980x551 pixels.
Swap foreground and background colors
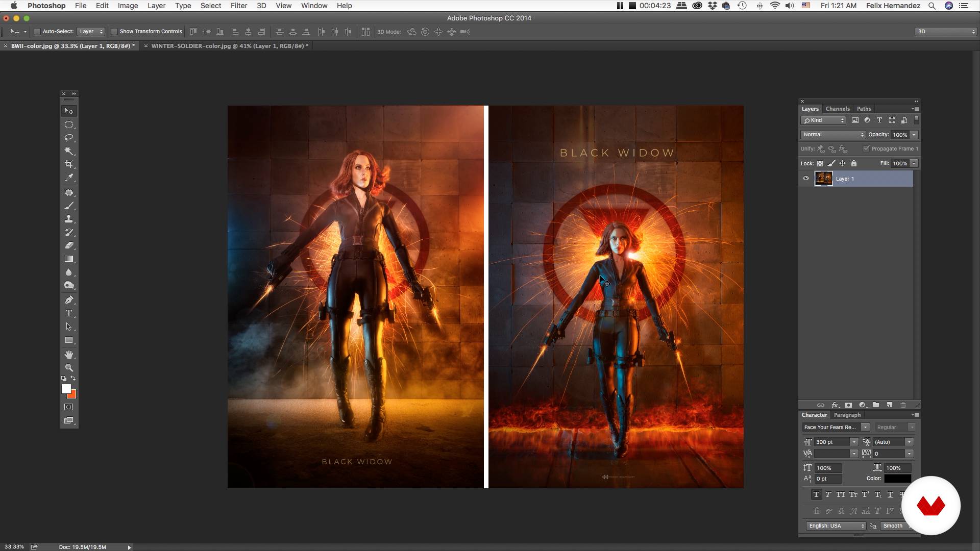(73, 379)
